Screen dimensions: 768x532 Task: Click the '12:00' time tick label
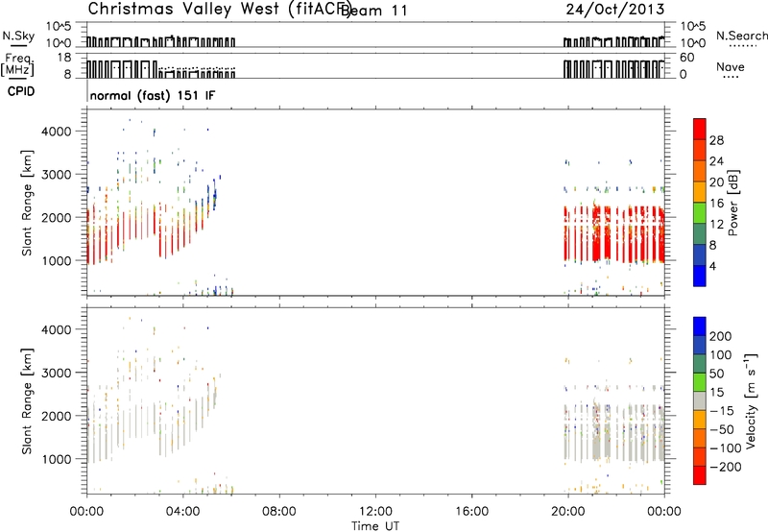tap(375, 512)
